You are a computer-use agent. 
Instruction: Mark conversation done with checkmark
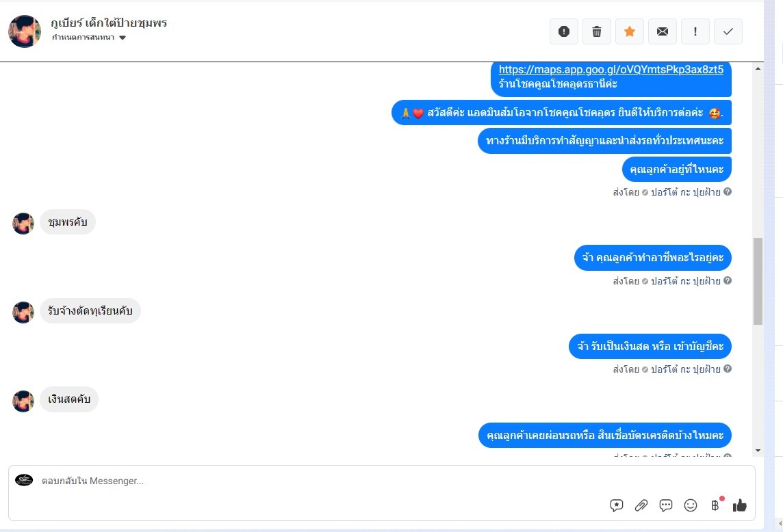(x=728, y=31)
